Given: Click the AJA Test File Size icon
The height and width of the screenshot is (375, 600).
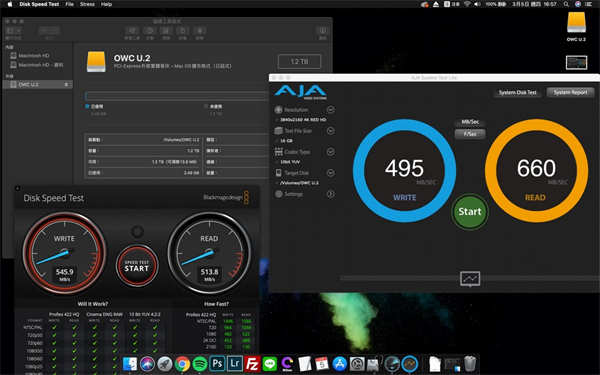Looking at the screenshot, I should coord(279,131).
